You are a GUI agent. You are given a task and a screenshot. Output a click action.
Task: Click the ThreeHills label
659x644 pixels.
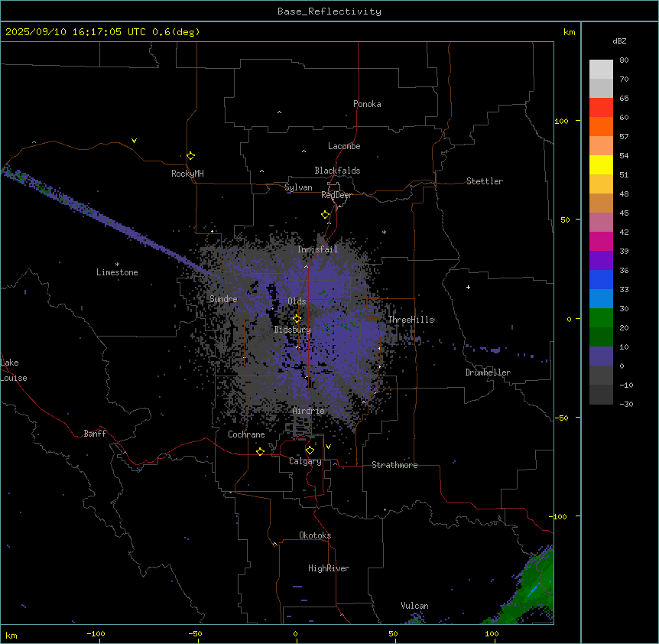(x=411, y=320)
